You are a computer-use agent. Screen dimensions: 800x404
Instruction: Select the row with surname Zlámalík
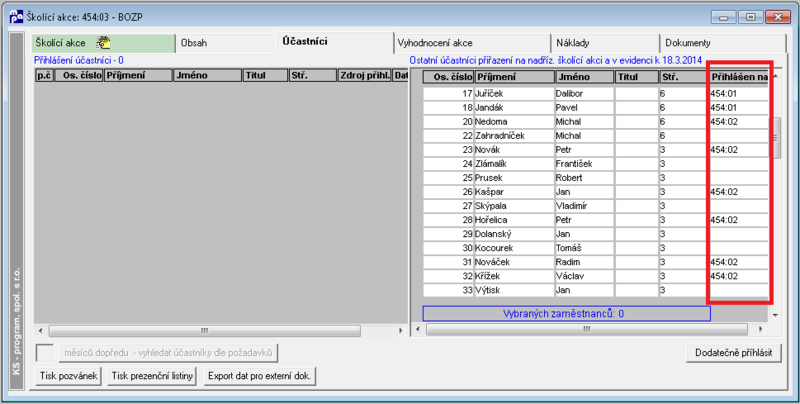[x=595, y=164]
